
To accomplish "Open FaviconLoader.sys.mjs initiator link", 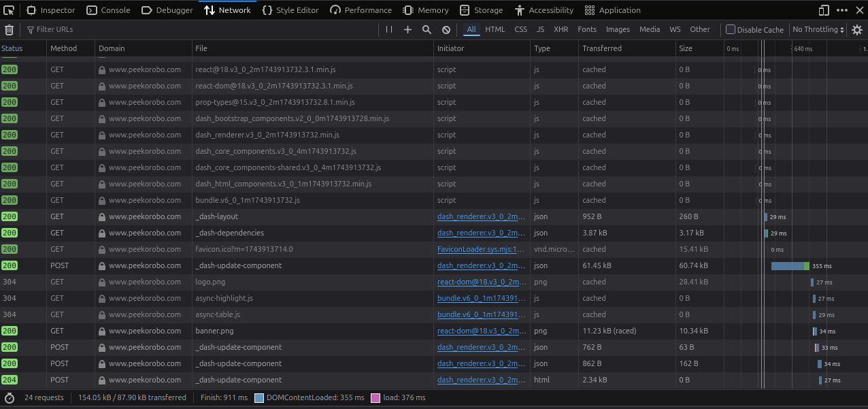I will [x=482, y=249].
